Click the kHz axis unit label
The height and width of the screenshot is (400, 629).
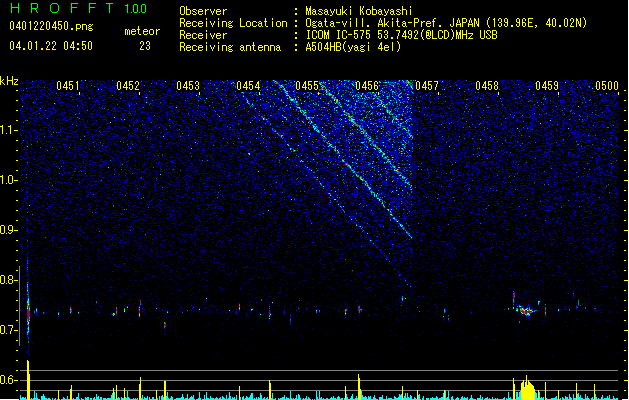9,81
